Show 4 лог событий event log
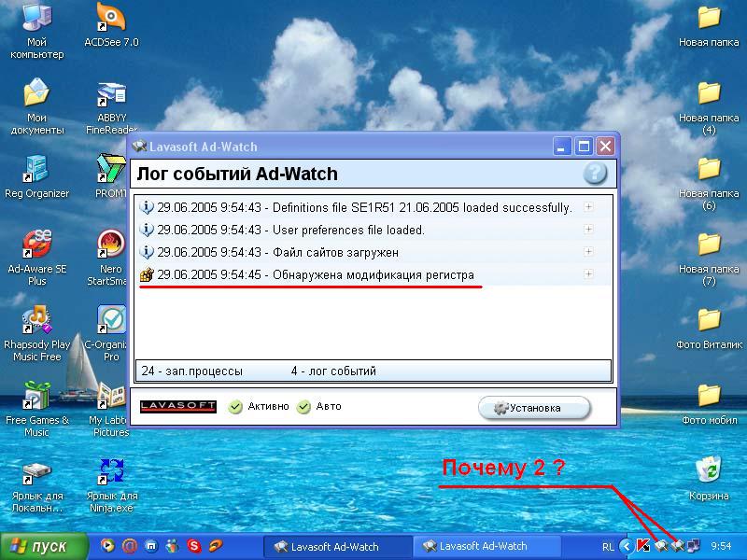 pyautogui.click(x=333, y=371)
